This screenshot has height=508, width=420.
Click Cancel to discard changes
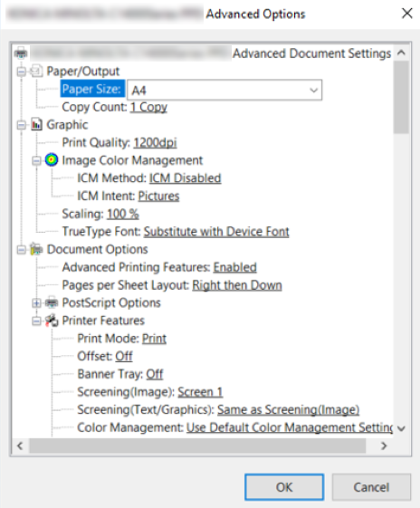coord(371,487)
